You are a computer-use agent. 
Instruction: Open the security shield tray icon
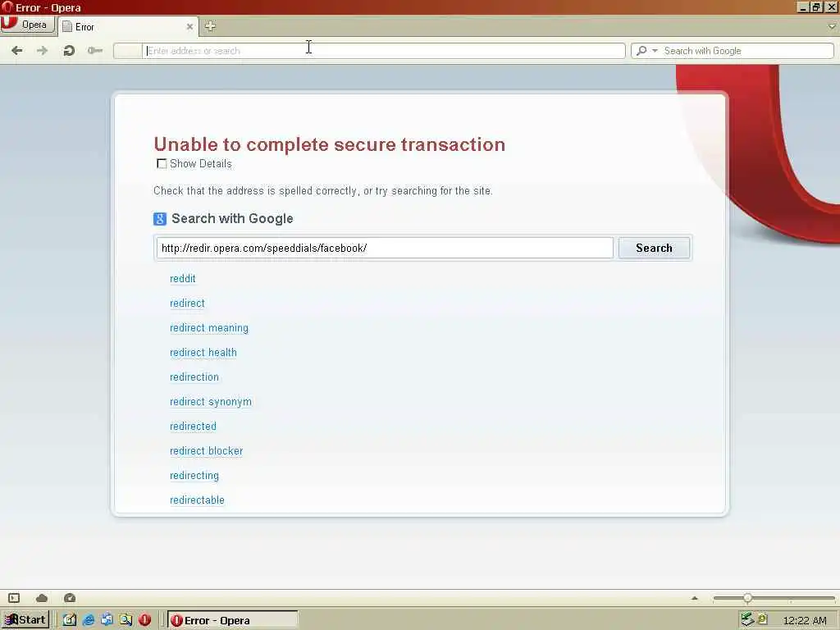tap(763, 619)
